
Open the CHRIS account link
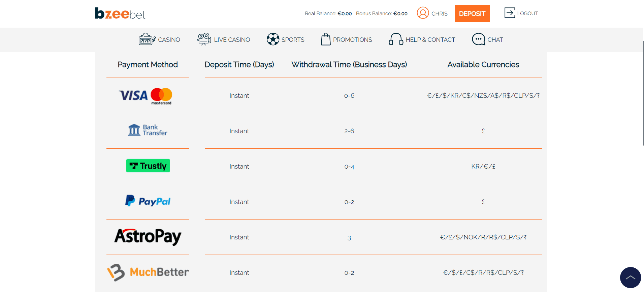pos(439,14)
